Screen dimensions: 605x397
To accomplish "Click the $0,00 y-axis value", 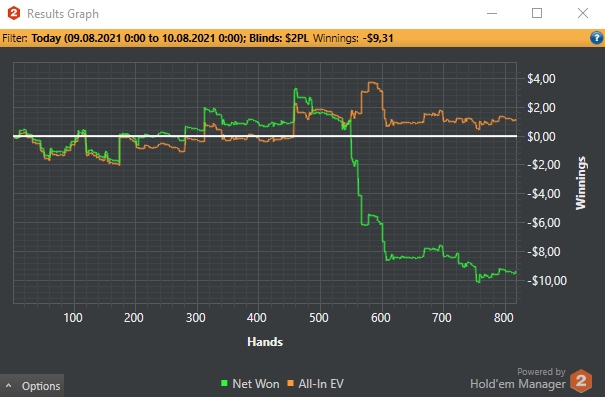I will pyautogui.click(x=541, y=137).
